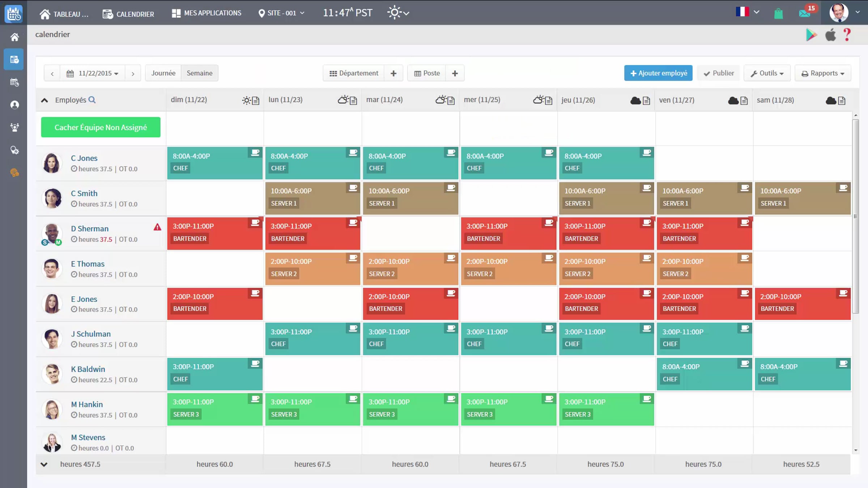This screenshot has height=488, width=868.
Task: Search employees with magnifier icon
Action: (x=92, y=100)
